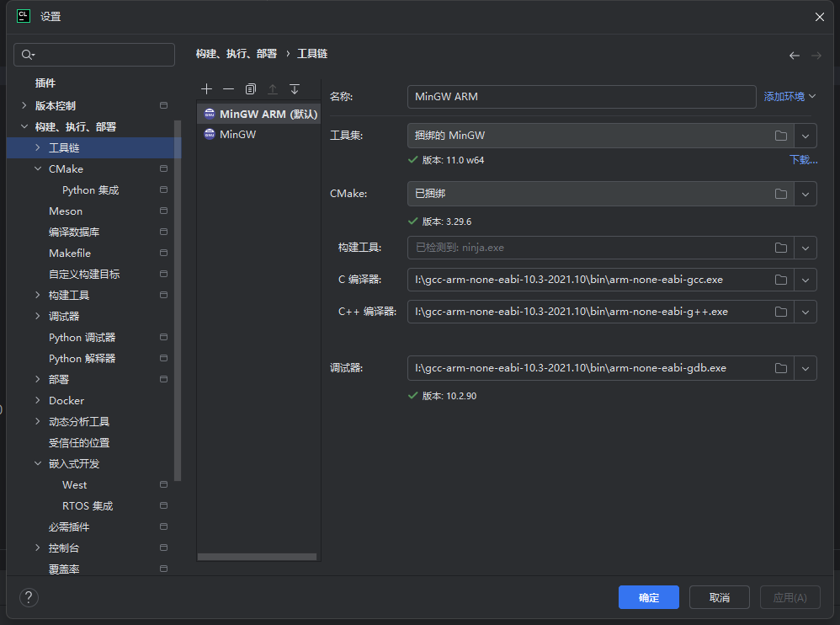Click project-level marker beside Meson
This screenshot has height=625, width=840.
164,211
